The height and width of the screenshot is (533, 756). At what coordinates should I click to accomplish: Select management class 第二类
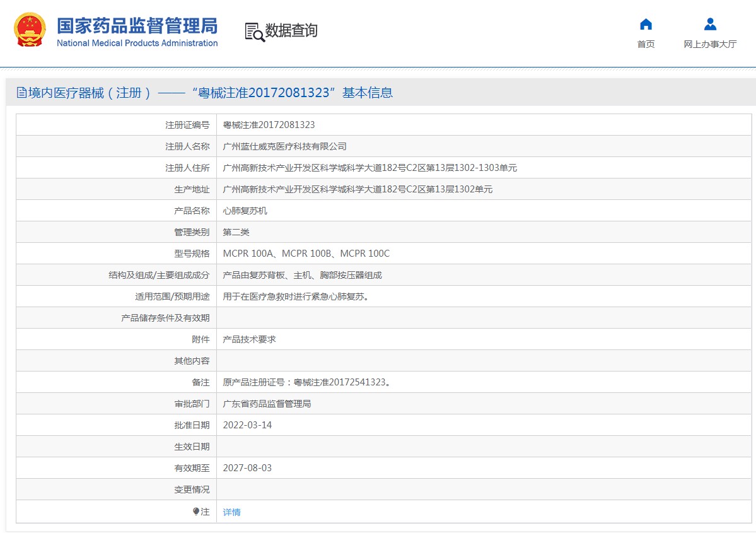236,232
